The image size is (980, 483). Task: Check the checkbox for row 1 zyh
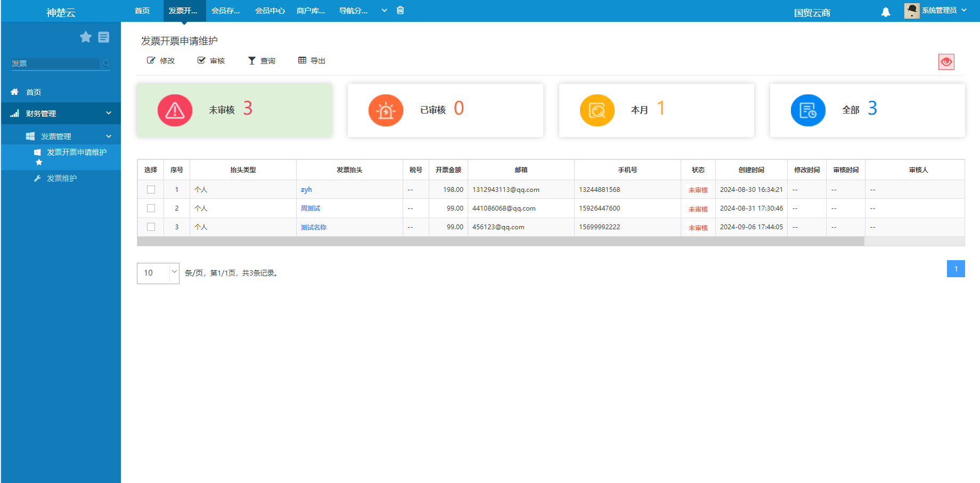[x=151, y=189]
